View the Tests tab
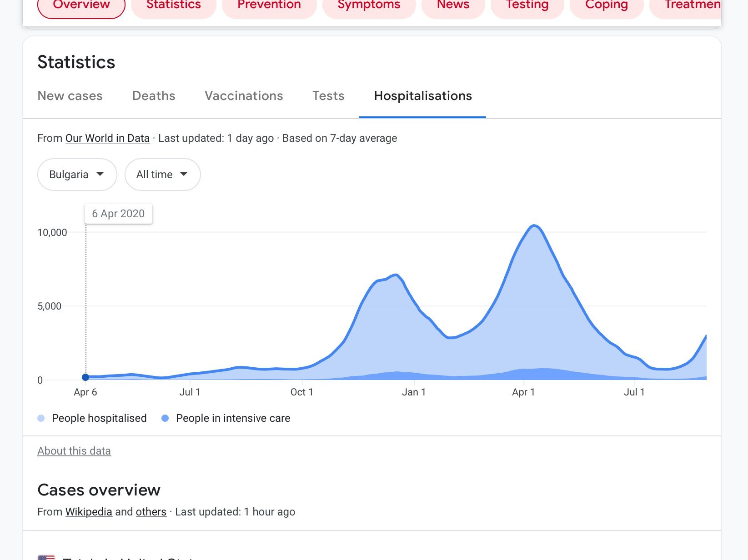748x560 pixels. point(328,96)
